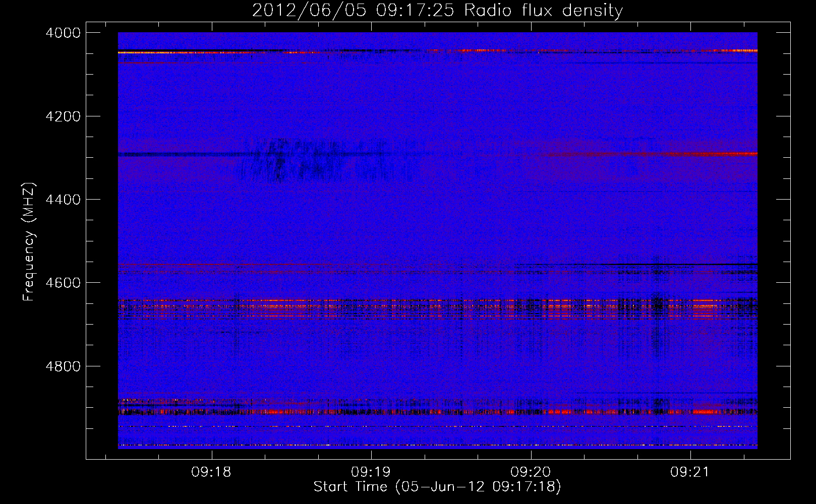Click the "Start Time (05-Jun-12 09:17:18)" axis label
Image resolution: width=816 pixels, height=504 pixels.
click(x=437, y=487)
